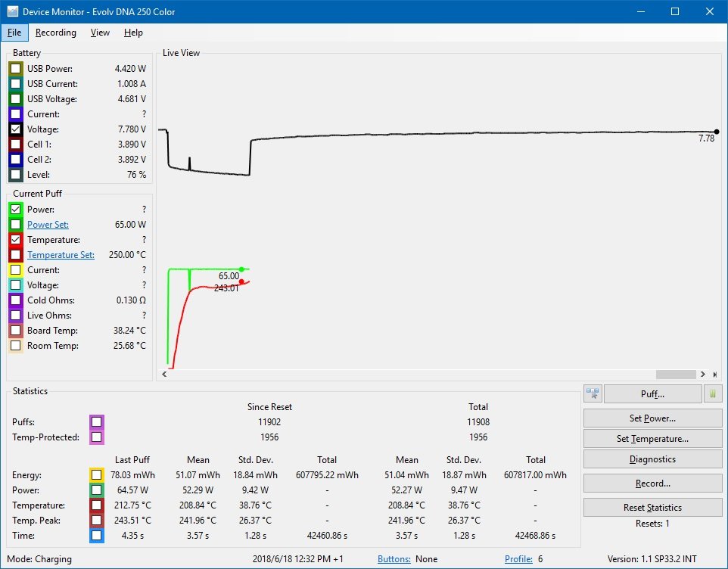Enable the Cell 1 checkbox
728x569 pixels.
16,145
